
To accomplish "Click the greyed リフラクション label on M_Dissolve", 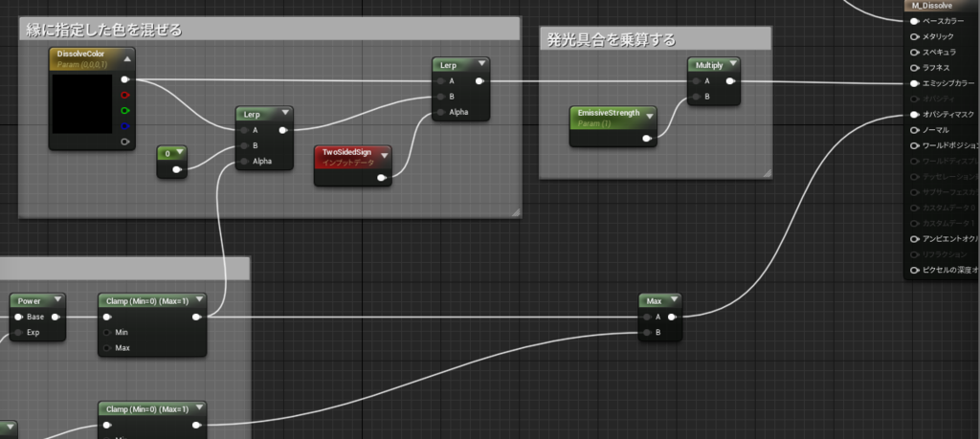I will pyautogui.click(x=945, y=254).
